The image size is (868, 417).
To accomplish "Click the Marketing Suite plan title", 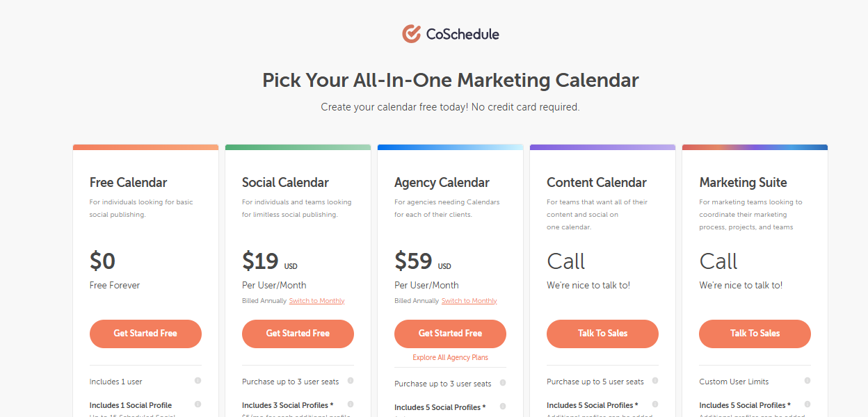I will [x=743, y=183].
